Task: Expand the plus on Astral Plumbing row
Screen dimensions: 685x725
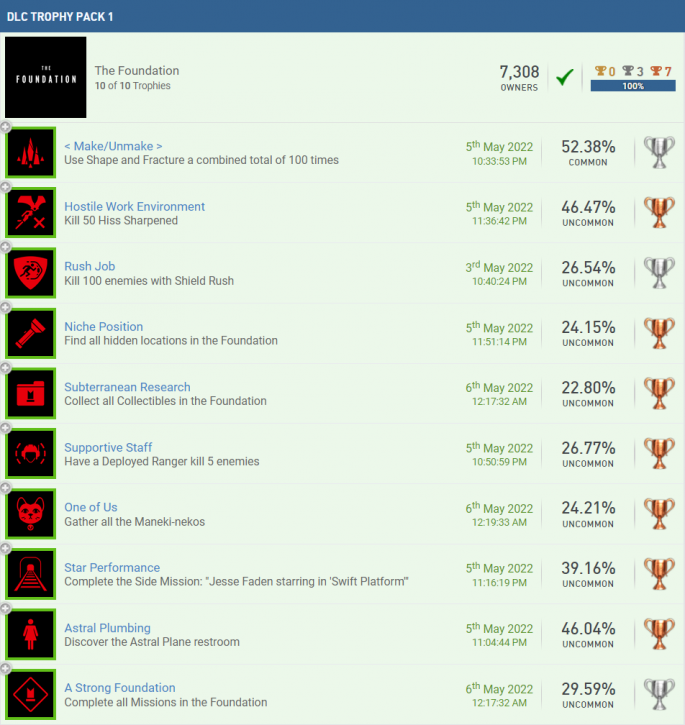Action: click(x=5, y=609)
